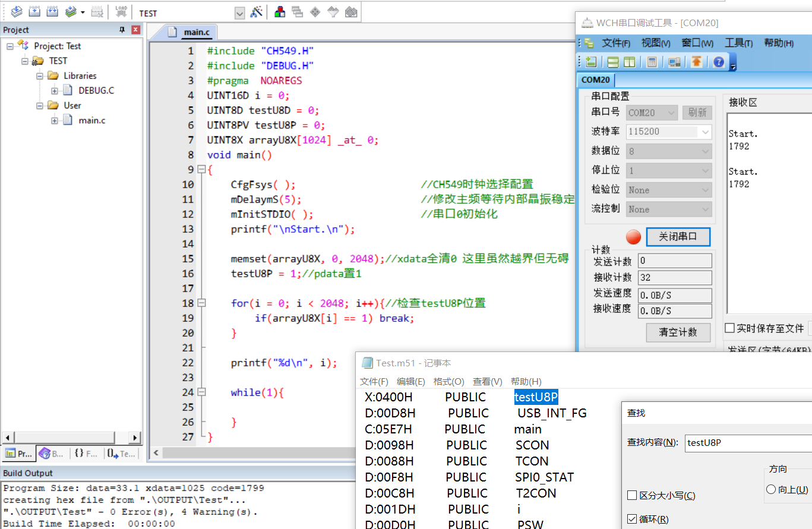Click the computer device icon in WCH toolbar
The width and height of the screenshot is (812, 529).
pos(674,62)
